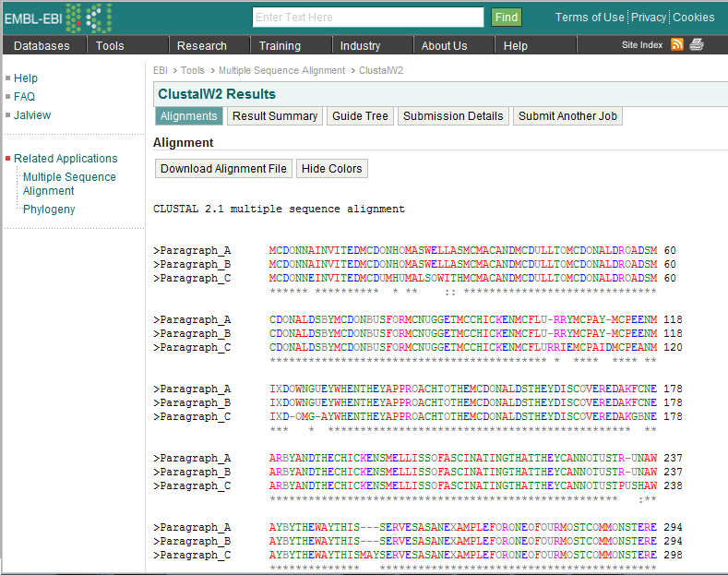Viewport: 728px width, 575px height.
Task: Open the Industry menu
Action: point(360,45)
